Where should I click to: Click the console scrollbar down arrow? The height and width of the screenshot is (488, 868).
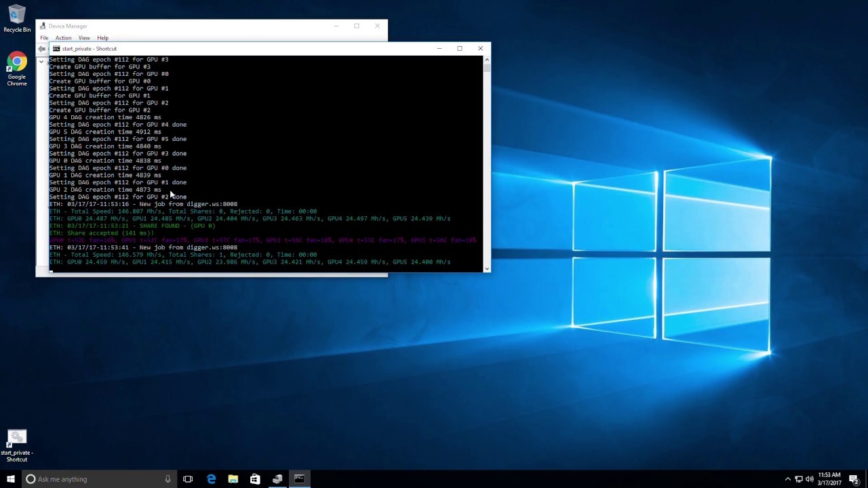tap(486, 268)
